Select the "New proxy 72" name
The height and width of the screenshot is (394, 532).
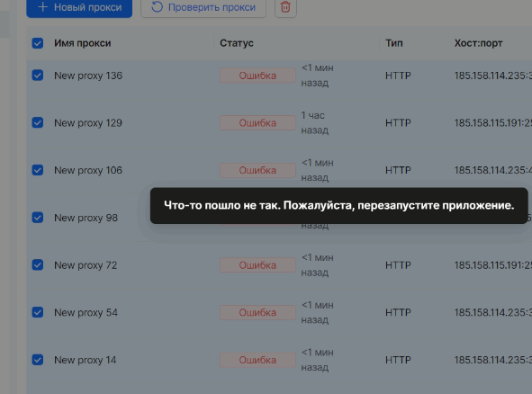click(x=86, y=265)
